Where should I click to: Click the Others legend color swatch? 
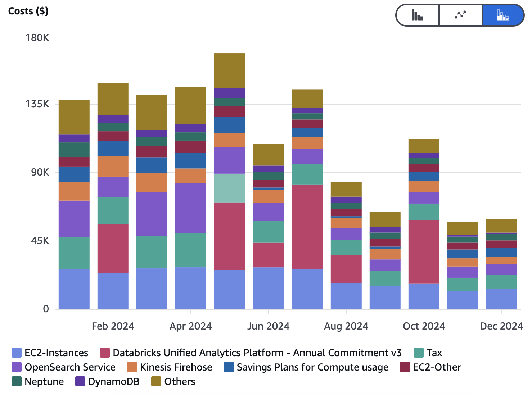[x=156, y=381]
